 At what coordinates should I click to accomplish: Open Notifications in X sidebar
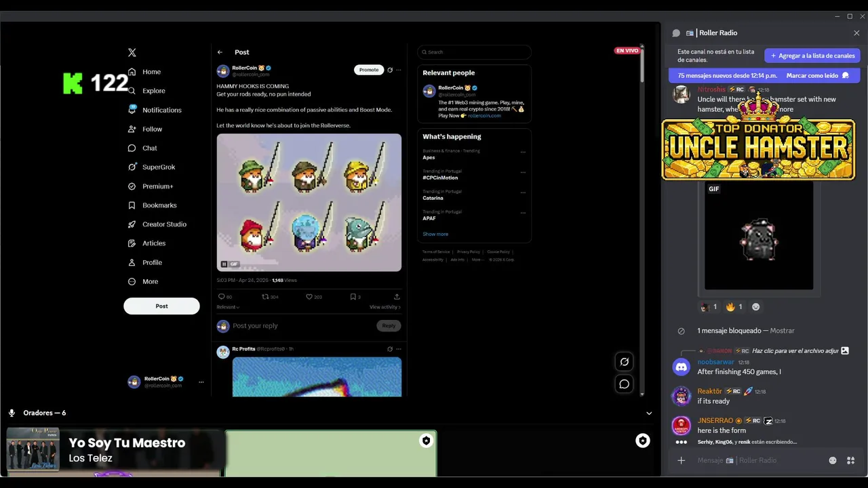point(155,110)
